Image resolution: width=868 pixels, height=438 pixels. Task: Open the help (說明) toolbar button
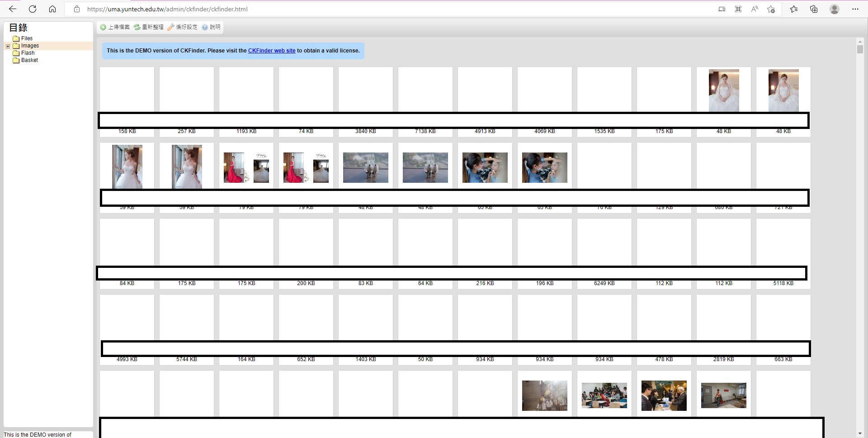[211, 27]
